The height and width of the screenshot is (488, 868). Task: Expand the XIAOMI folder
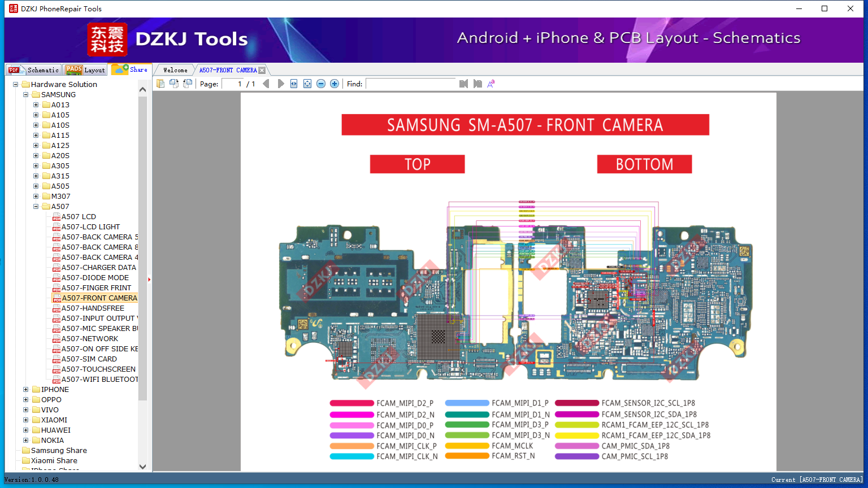(26, 420)
